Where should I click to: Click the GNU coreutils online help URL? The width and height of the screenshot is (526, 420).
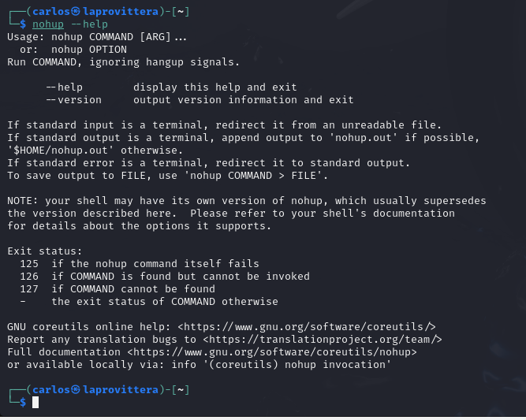click(x=307, y=327)
